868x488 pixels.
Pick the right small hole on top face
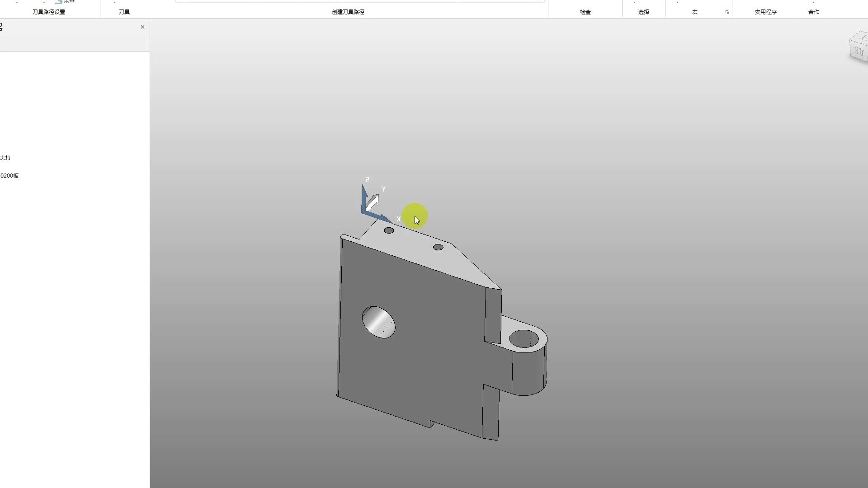(x=438, y=247)
